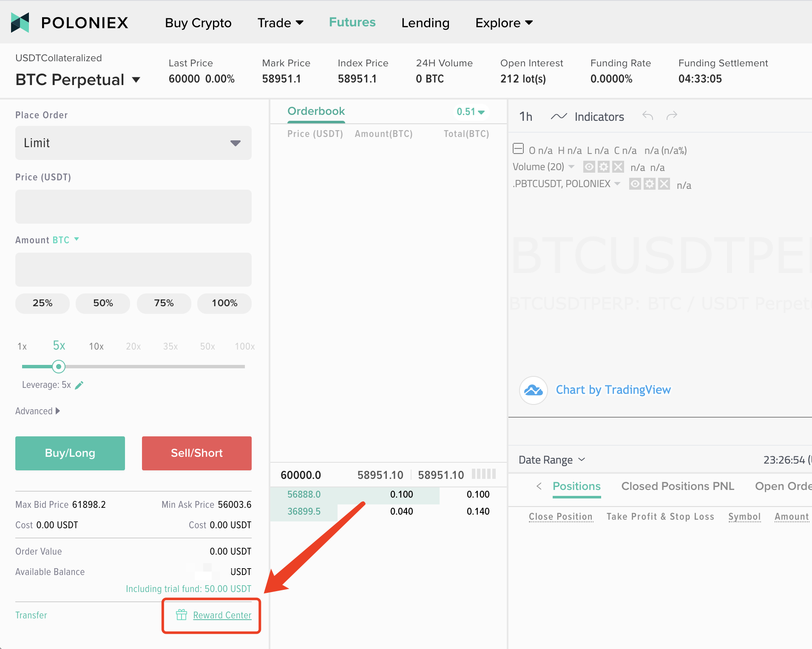Remove the .PBTCUSDT, POLONIEX indicator
The width and height of the screenshot is (812, 649).
point(664,184)
